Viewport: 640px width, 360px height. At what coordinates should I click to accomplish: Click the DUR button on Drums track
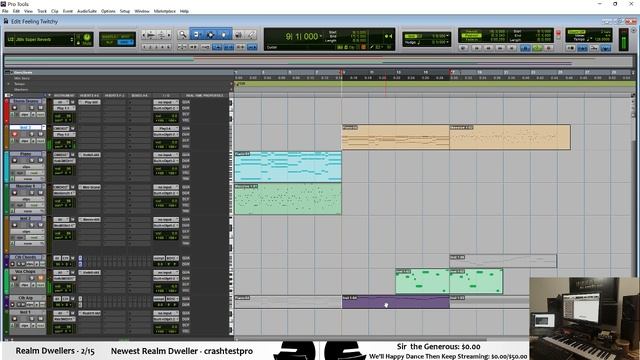coord(186,108)
